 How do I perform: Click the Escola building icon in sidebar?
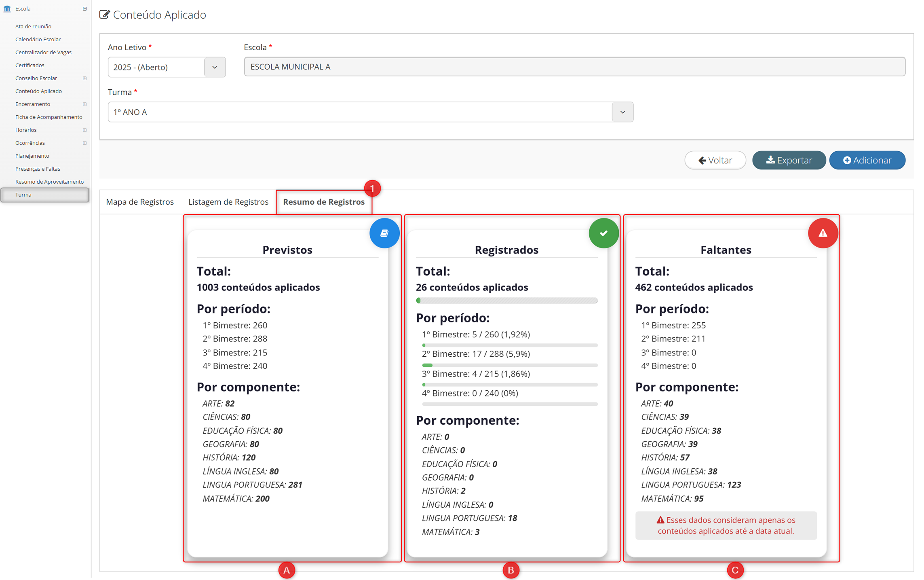[x=7, y=8]
